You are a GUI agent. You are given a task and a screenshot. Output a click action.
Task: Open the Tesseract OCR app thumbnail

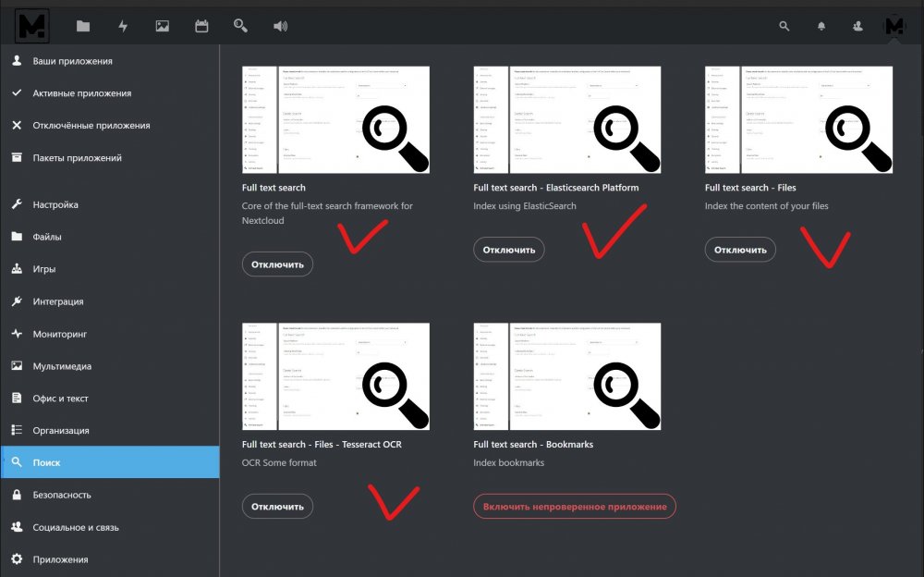tap(336, 376)
